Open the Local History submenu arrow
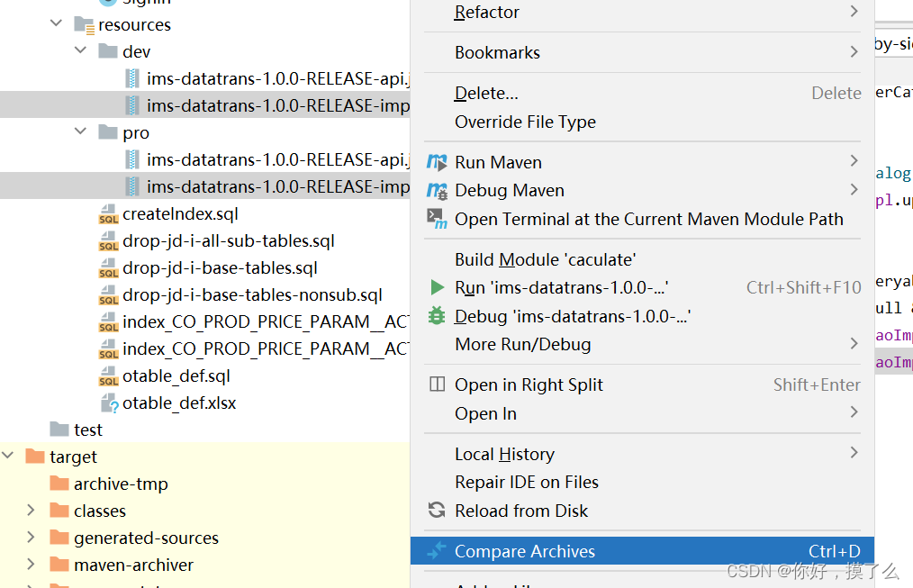 (x=854, y=452)
